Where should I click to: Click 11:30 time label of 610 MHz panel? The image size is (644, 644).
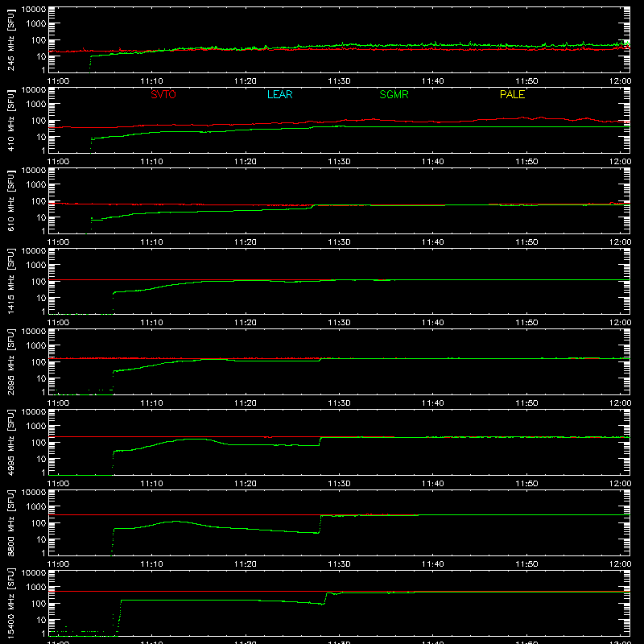tap(339, 242)
